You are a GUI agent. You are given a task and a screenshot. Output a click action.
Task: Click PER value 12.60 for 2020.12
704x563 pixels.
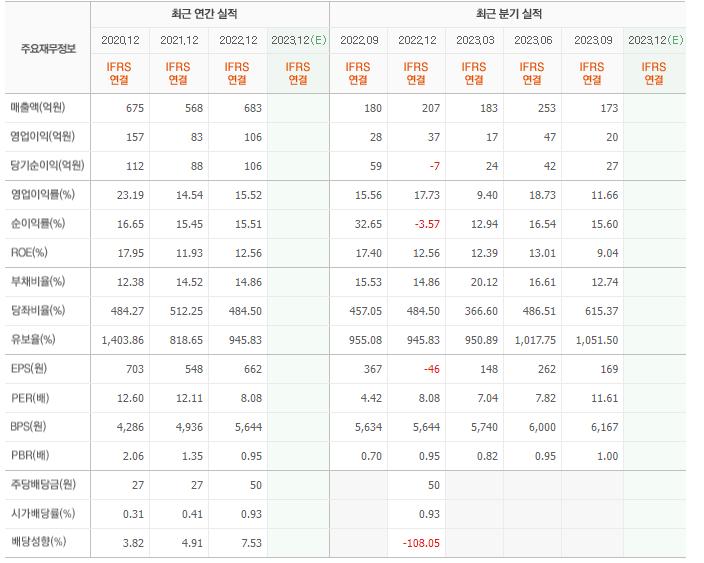130,398
